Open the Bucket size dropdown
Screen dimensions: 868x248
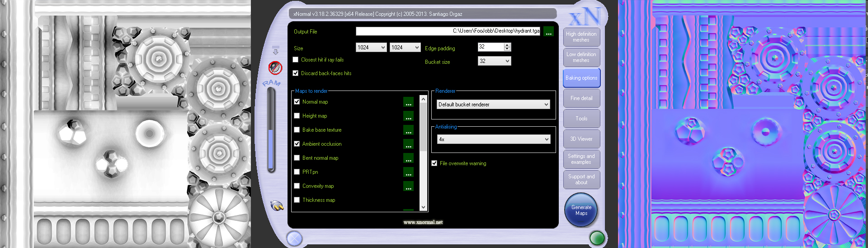tap(494, 61)
